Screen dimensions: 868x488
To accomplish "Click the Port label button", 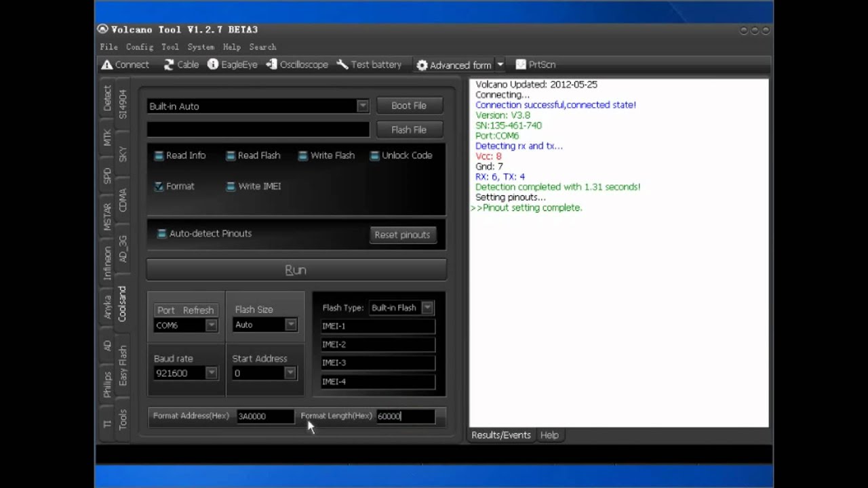I will pyautogui.click(x=166, y=310).
